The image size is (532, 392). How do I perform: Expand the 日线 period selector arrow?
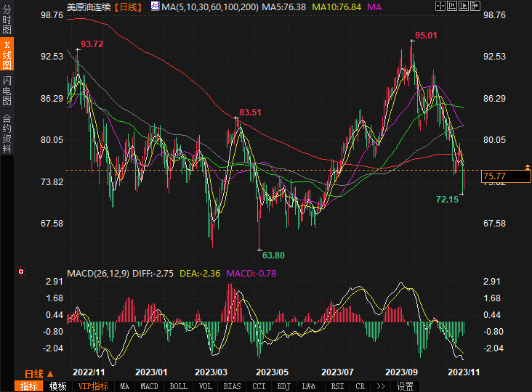coord(50,374)
